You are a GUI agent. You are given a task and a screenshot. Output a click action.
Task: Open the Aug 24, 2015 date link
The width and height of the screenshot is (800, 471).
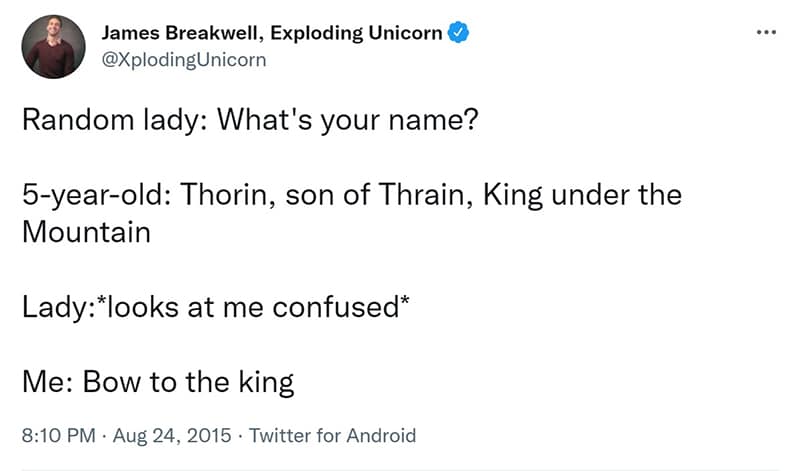[x=172, y=435]
